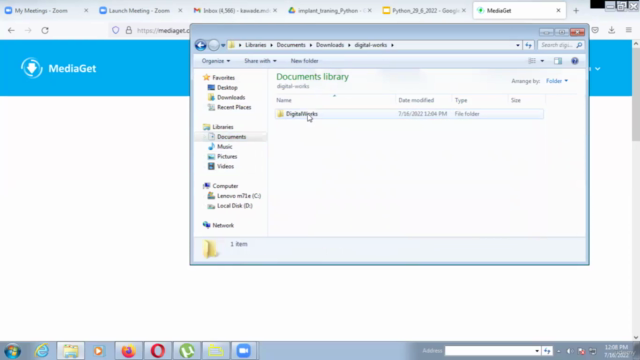This screenshot has width=640, height=360.
Task: Click the Explorer search box
Action: pyautogui.click(x=561, y=45)
